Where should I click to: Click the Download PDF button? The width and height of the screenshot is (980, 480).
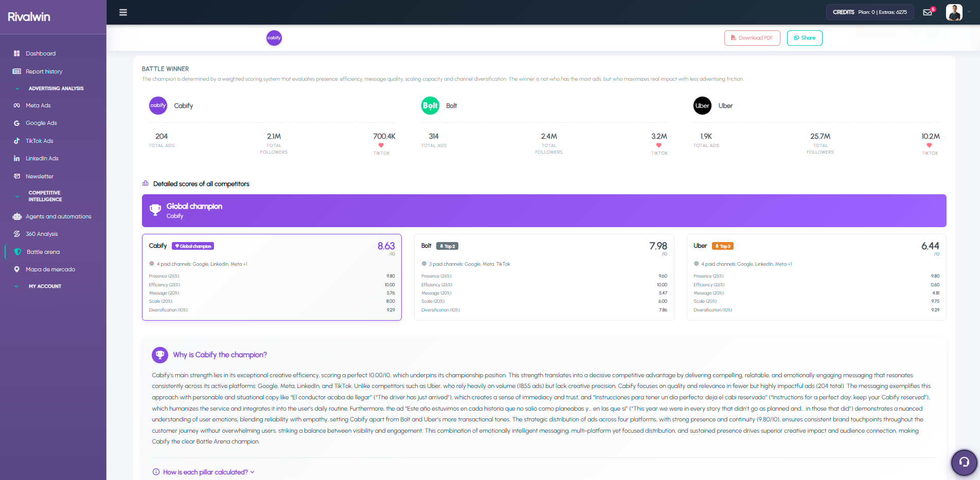(x=752, y=38)
